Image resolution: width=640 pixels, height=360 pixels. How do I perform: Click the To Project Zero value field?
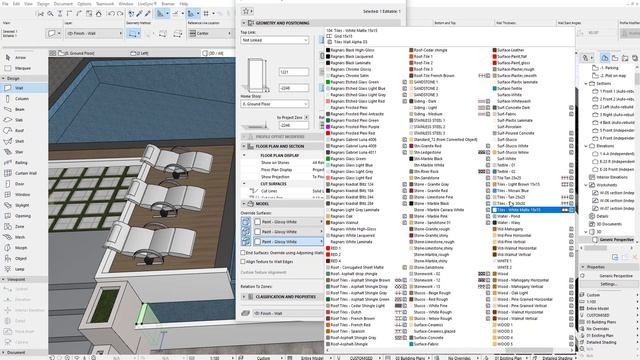[x=293, y=125]
